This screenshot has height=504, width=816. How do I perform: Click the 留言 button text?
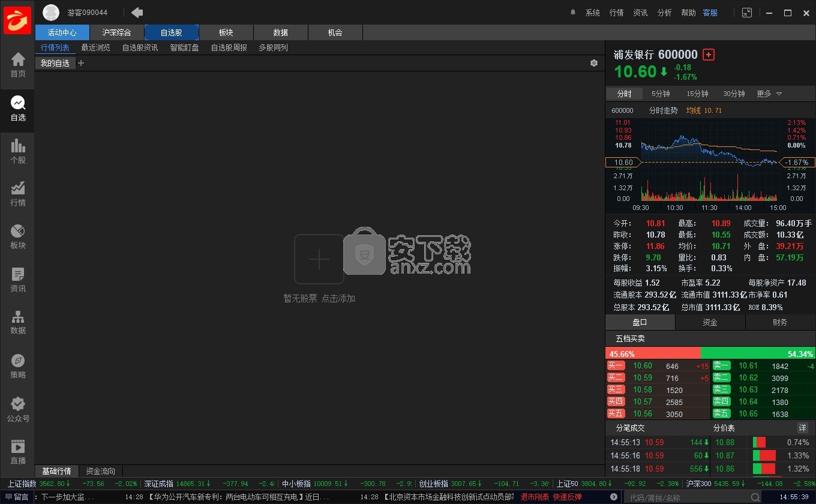click(x=21, y=497)
